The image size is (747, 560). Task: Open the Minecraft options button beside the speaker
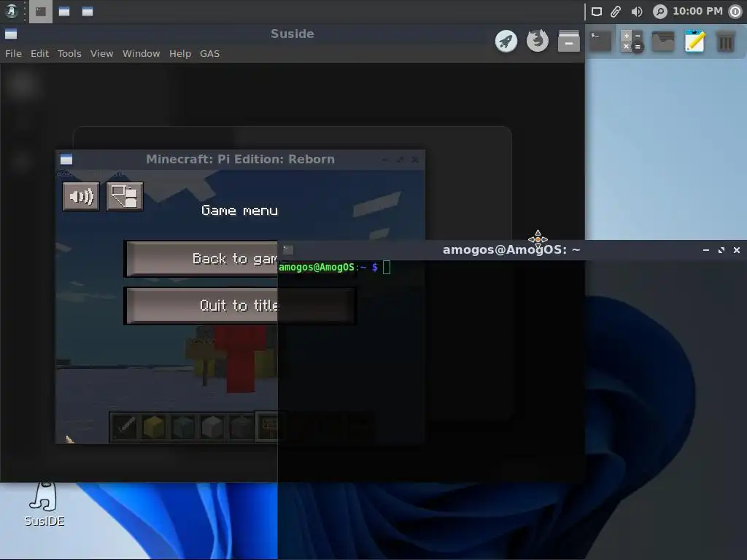(124, 196)
